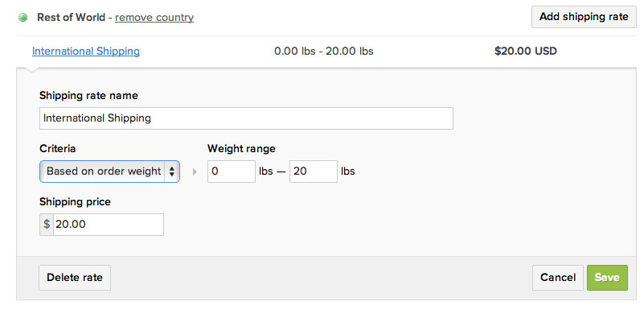Open the Criteria dropdown 'Based on order weight'

pos(109,172)
